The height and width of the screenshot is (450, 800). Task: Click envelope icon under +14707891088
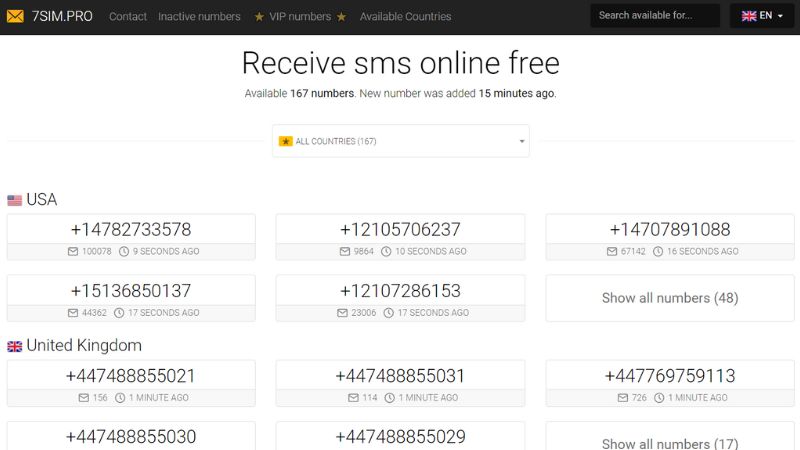pos(611,252)
